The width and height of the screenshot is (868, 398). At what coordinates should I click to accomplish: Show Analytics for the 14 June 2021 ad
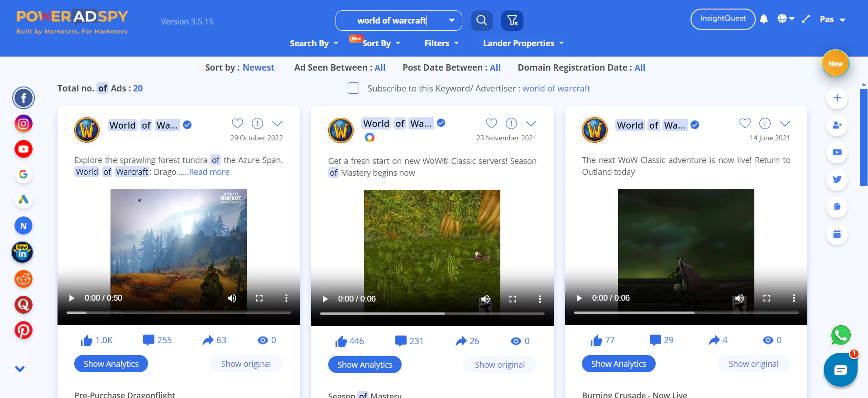[619, 364]
